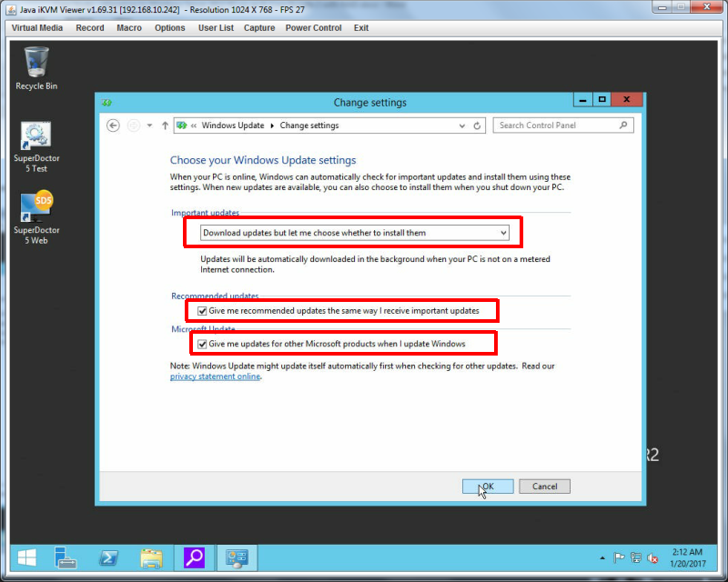Open the Record menu

pyautogui.click(x=90, y=28)
